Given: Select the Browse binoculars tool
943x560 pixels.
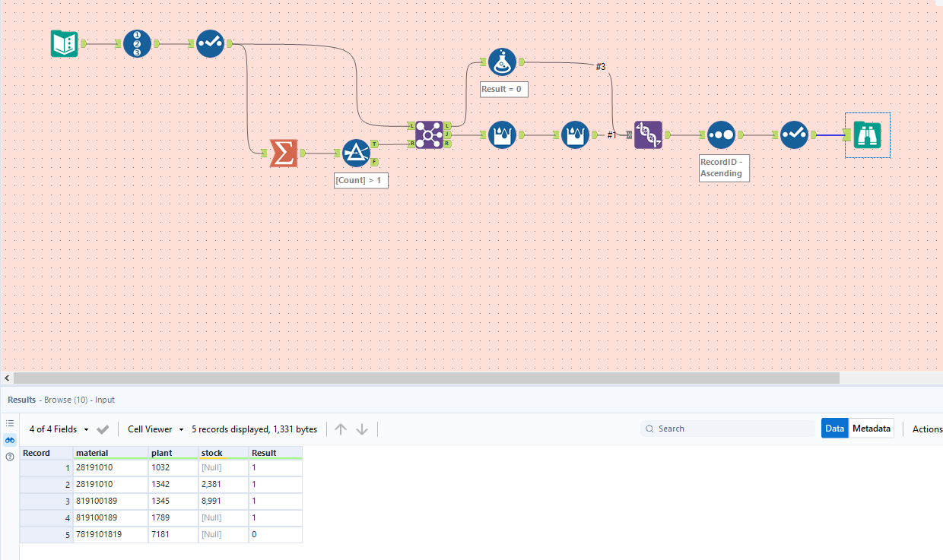Looking at the screenshot, I should point(867,134).
